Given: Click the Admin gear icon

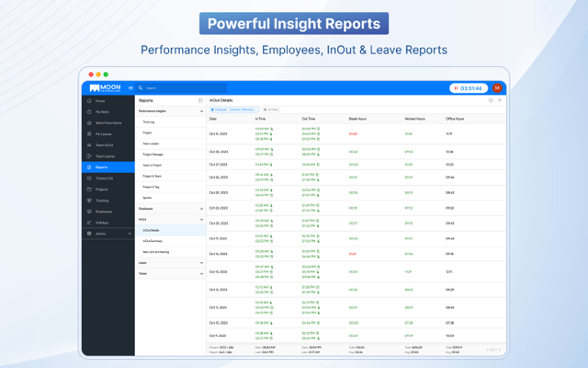Looking at the screenshot, I should 89,234.
